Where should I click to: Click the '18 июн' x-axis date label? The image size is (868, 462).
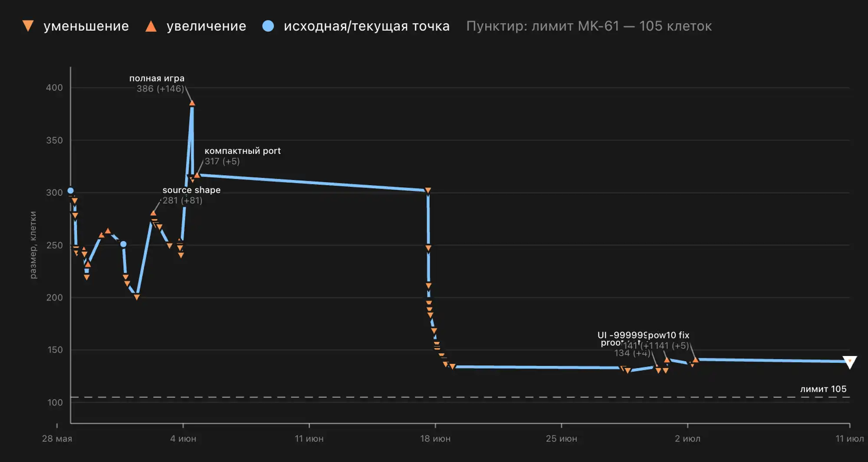tap(435, 439)
